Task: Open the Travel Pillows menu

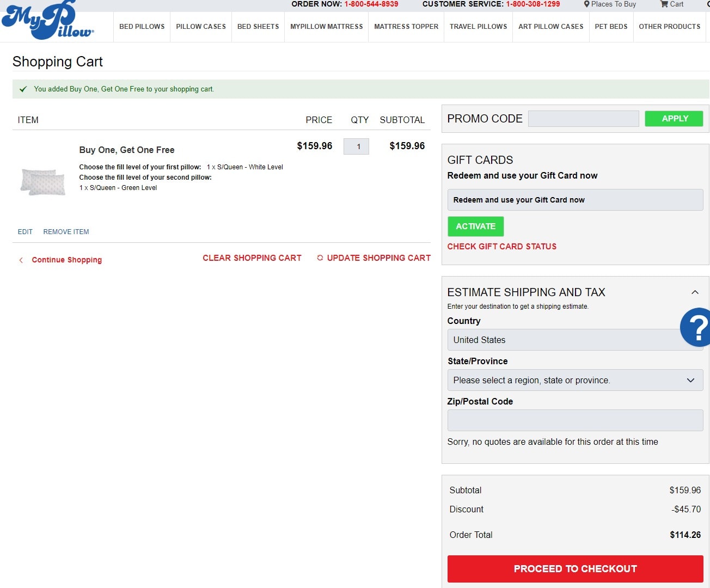Action: tap(478, 27)
